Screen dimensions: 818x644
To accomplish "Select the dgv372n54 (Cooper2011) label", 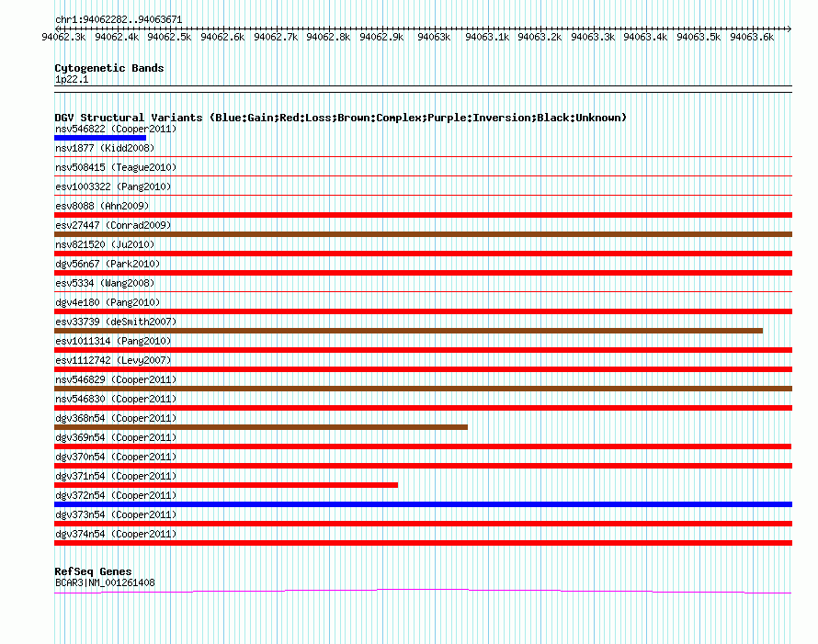I will point(116,495).
